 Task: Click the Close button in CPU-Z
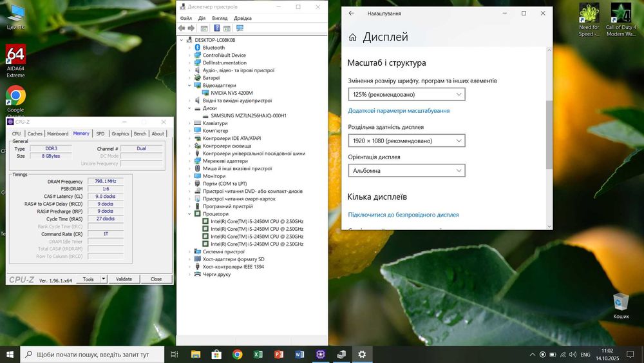[156, 279]
